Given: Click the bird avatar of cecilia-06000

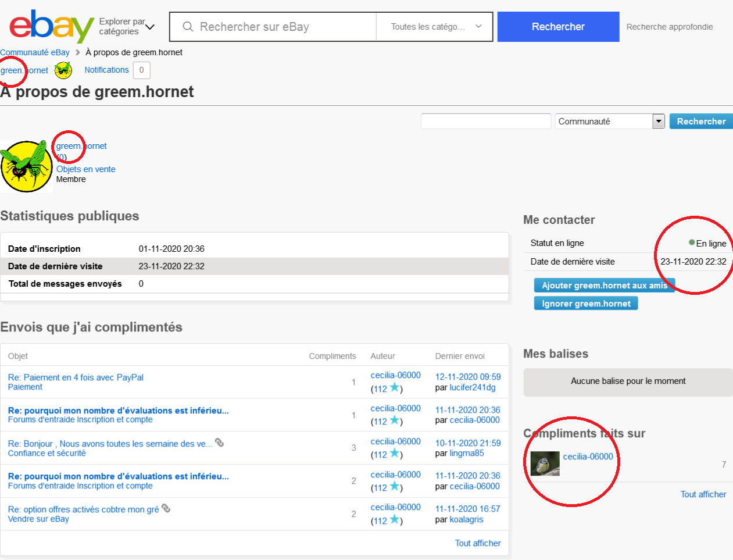Looking at the screenshot, I should [x=545, y=463].
